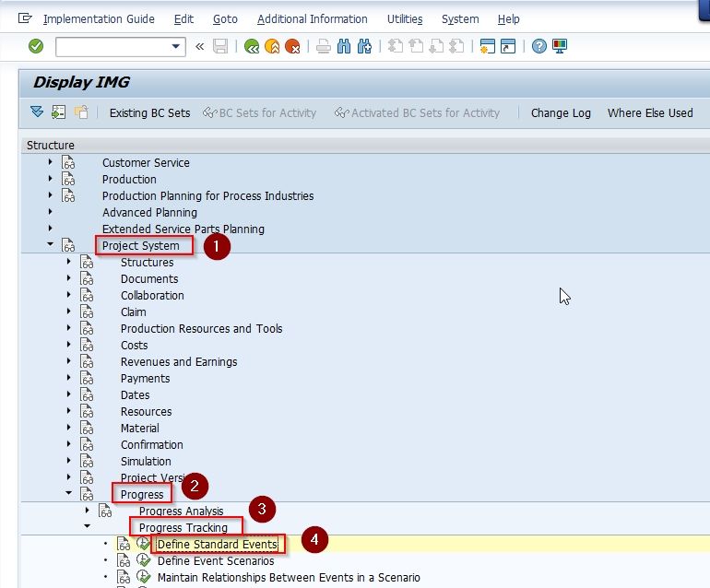This screenshot has height=588, width=710.
Task: Expand the Progress Analysis node
Action: [88, 510]
